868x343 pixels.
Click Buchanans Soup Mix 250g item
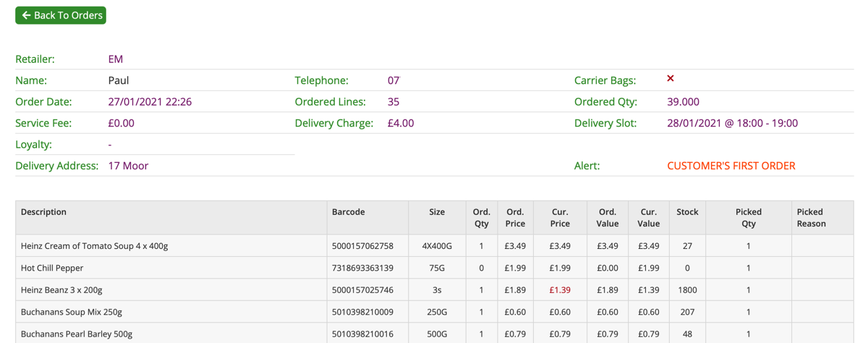pos(71,312)
